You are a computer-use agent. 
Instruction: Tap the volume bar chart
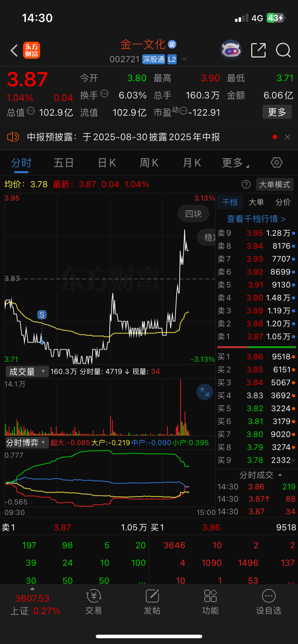[x=110, y=407]
